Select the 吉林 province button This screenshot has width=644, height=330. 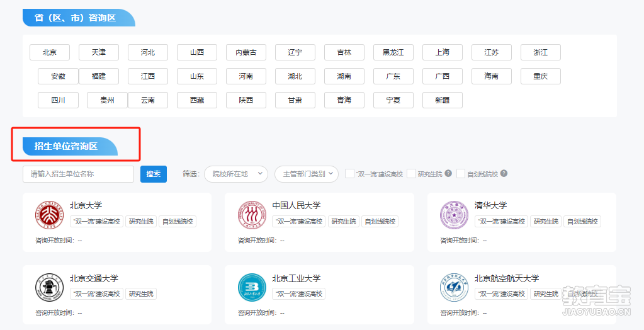[344, 52]
